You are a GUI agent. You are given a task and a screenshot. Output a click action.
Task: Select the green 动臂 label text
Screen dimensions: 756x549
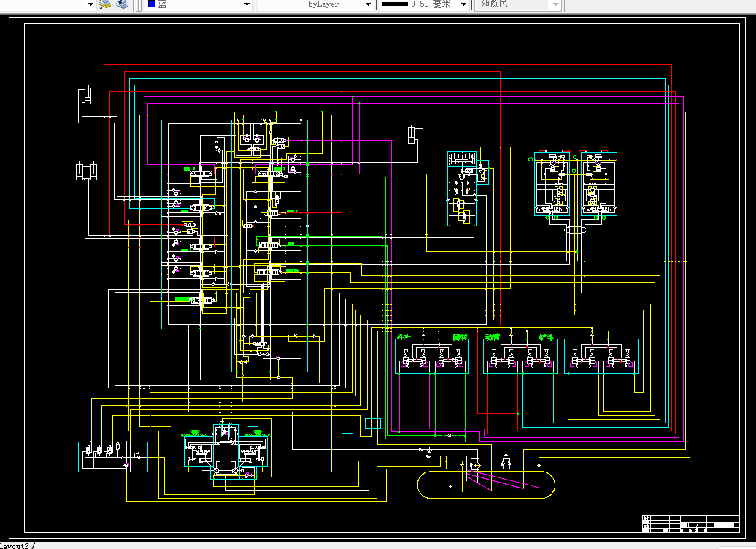click(493, 337)
